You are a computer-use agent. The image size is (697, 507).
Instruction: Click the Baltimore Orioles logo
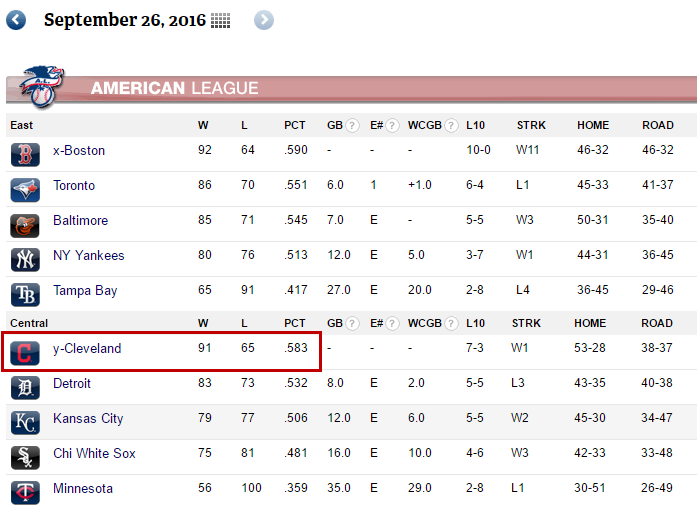coord(25,225)
